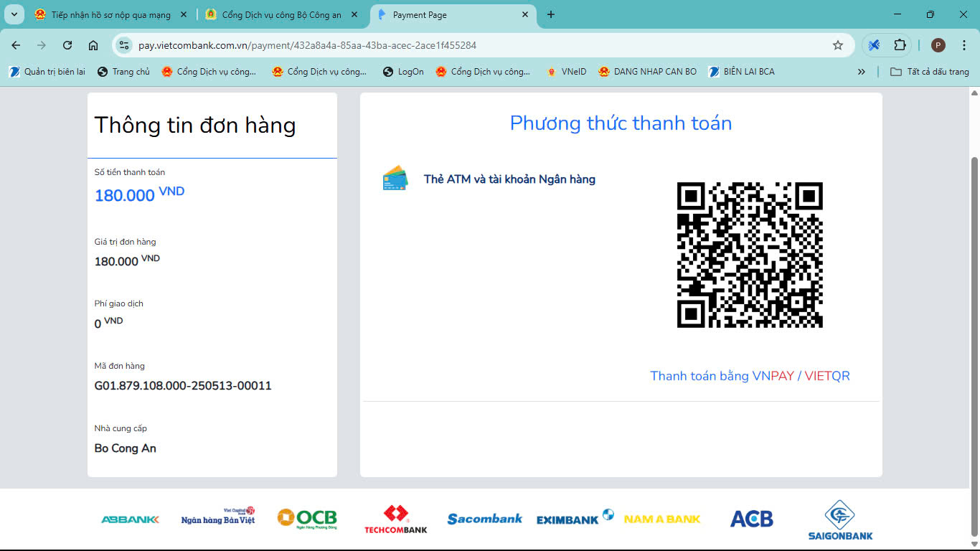Click the scrollbar down arrow
Viewport: 980px width, 551px height.
coord(974,544)
